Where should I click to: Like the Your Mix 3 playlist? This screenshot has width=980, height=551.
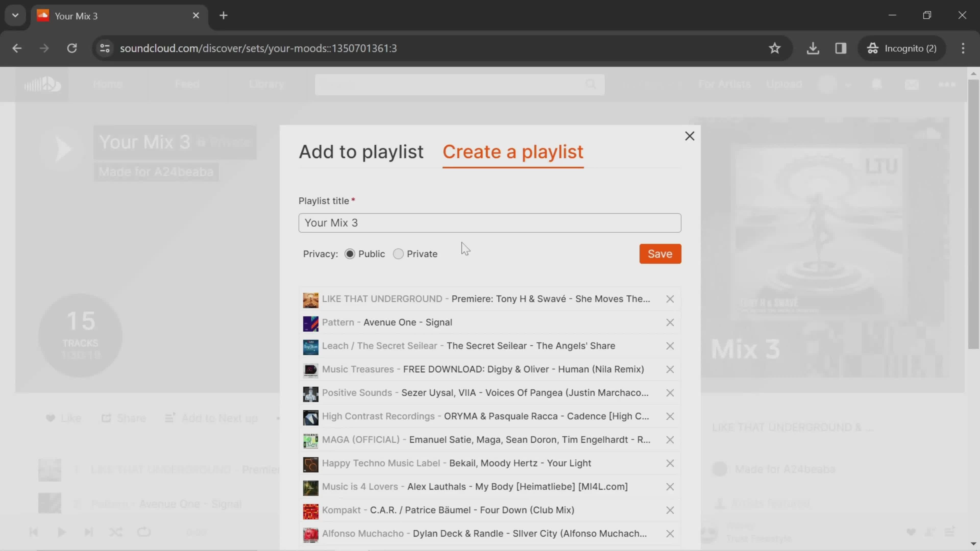tap(64, 418)
